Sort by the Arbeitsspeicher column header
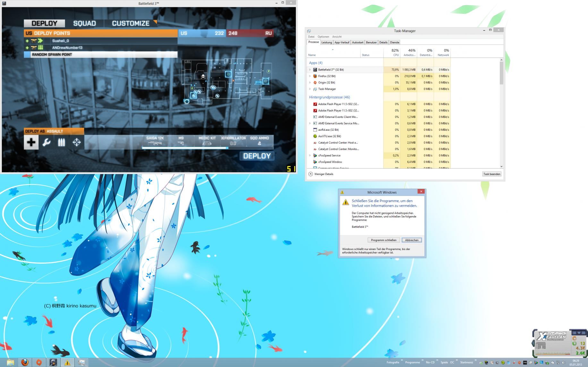This screenshot has height=367, width=588. (x=409, y=53)
